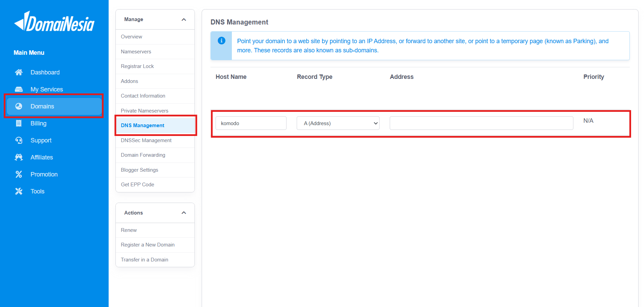Click the My Services drive icon
Screen dimensions: 644x307
coord(19,89)
